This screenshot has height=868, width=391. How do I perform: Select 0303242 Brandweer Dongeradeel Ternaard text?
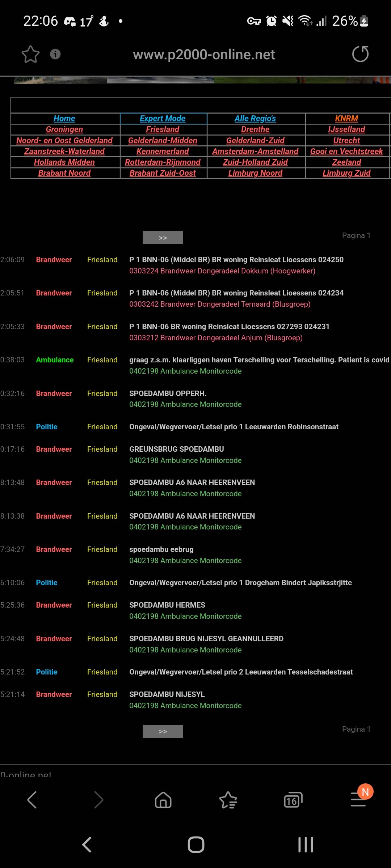coord(220,304)
